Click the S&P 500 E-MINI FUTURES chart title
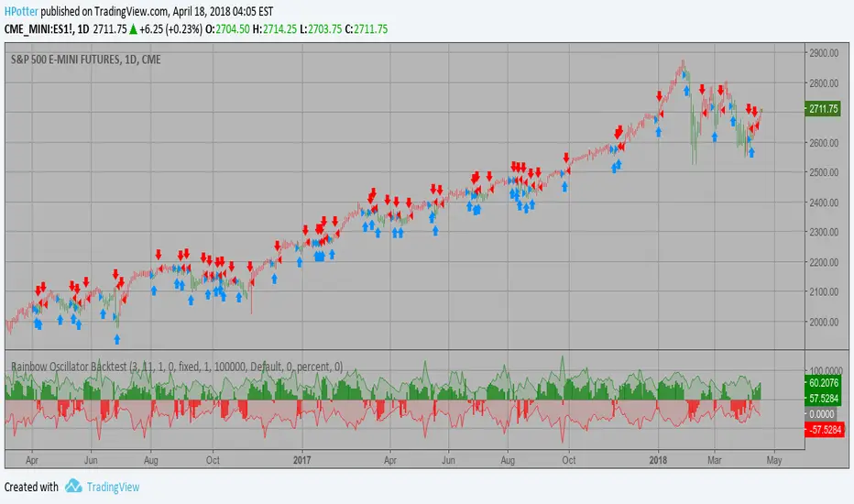 [x=85, y=60]
